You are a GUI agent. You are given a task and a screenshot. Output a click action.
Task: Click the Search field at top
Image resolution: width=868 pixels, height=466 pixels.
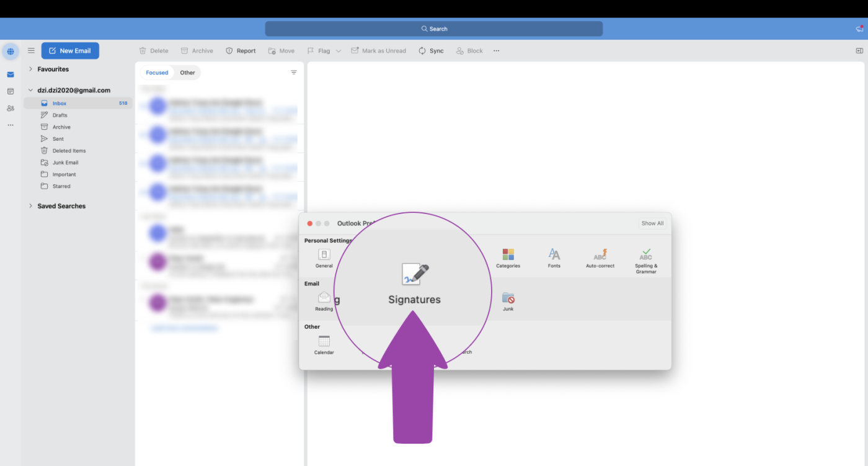tap(434, 29)
